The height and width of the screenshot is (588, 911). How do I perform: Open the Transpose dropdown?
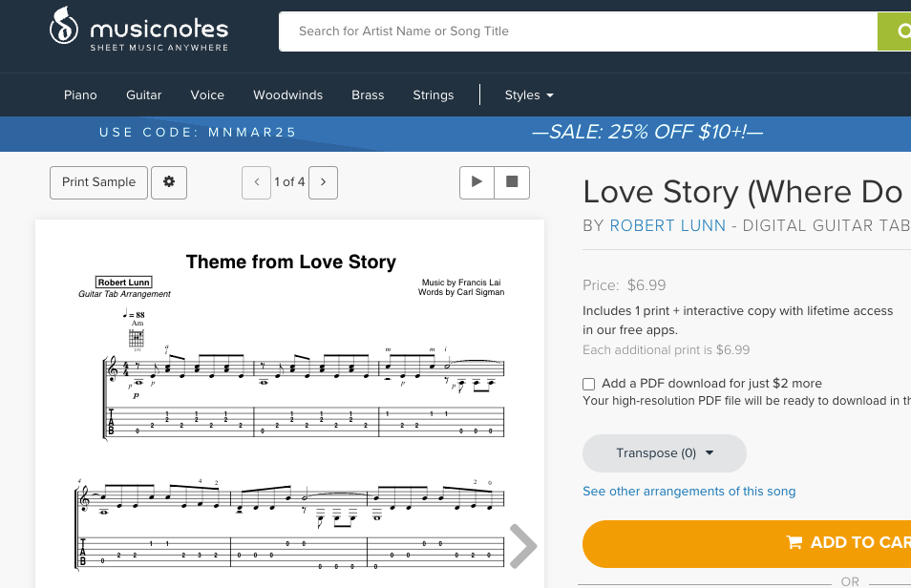point(665,453)
